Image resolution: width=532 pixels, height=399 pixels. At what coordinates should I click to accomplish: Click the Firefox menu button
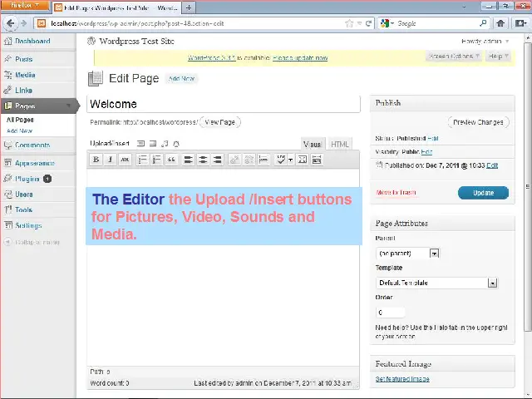click(x=25, y=5)
